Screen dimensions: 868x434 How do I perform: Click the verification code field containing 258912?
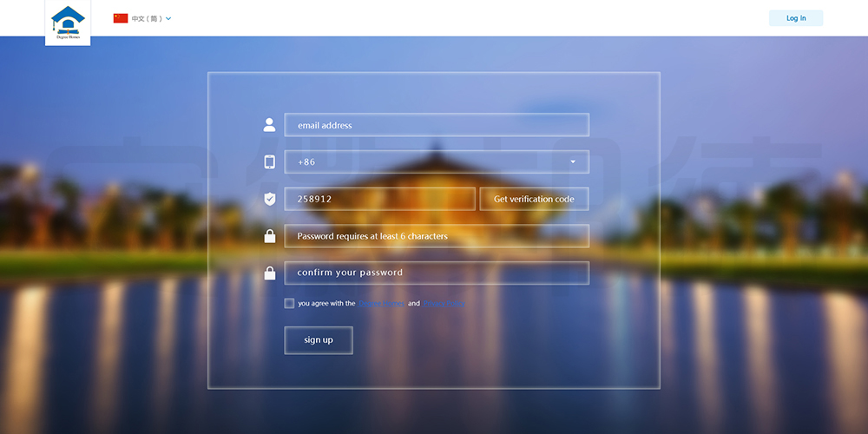click(x=379, y=199)
